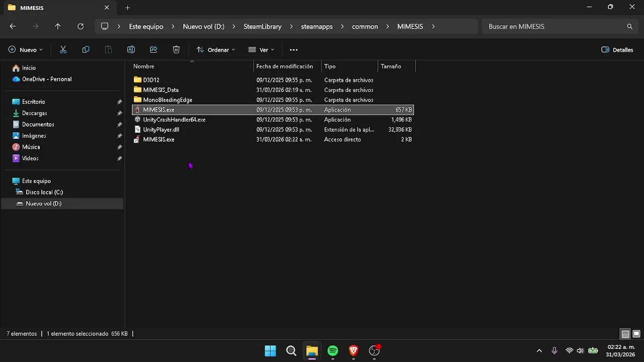
Task: Expand chevron after MIMESIS breadcrumb
Action: [x=433, y=27]
